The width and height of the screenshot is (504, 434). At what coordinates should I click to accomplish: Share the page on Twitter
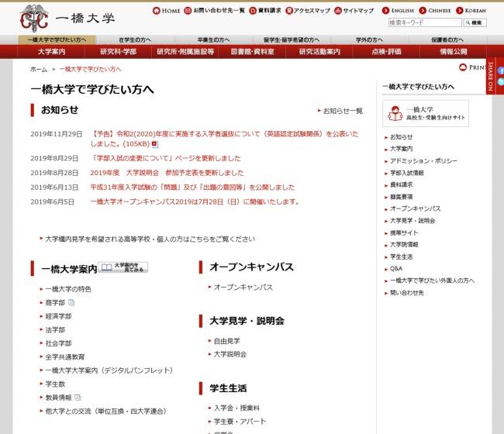point(500,81)
